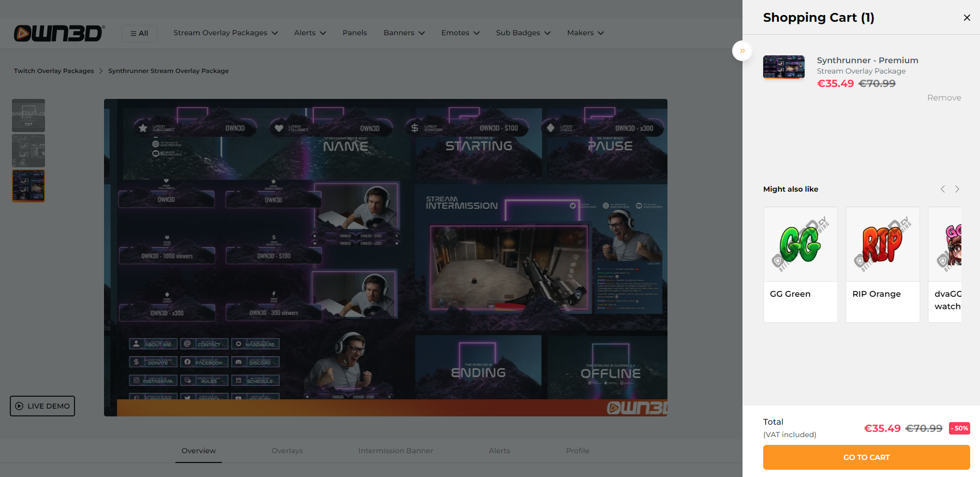Open Twitch Overlay Packages breadcrumb link
980x477 pixels.
click(x=53, y=70)
